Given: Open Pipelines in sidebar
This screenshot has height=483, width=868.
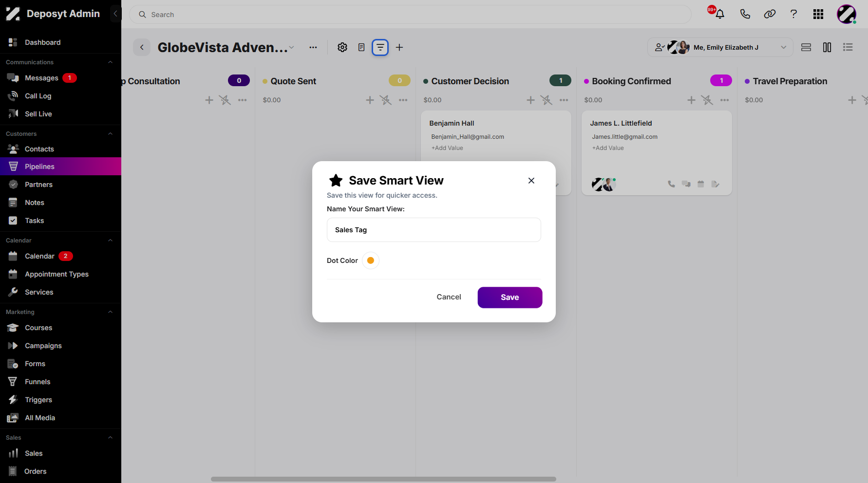Looking at the screenshot, I should coord(60,167).
